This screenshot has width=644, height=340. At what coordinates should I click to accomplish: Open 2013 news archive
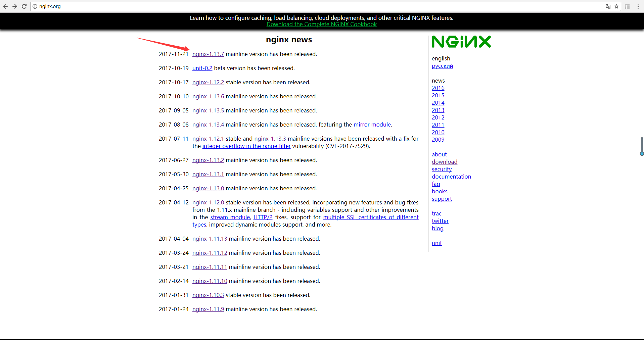(438, 110)
